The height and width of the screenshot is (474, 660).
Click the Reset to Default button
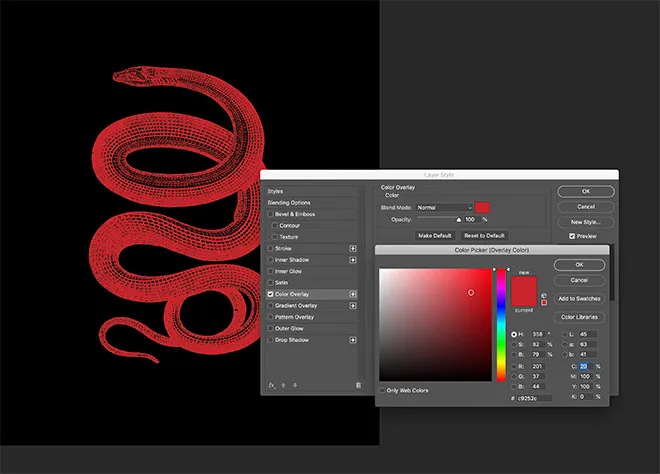[x=484, y=235]
